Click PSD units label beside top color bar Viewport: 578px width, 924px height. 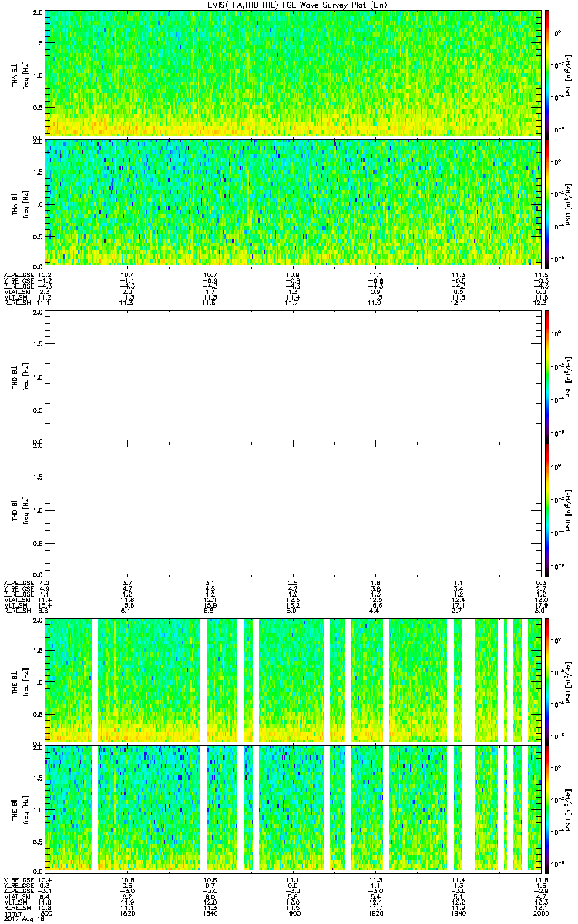[568, 75]
